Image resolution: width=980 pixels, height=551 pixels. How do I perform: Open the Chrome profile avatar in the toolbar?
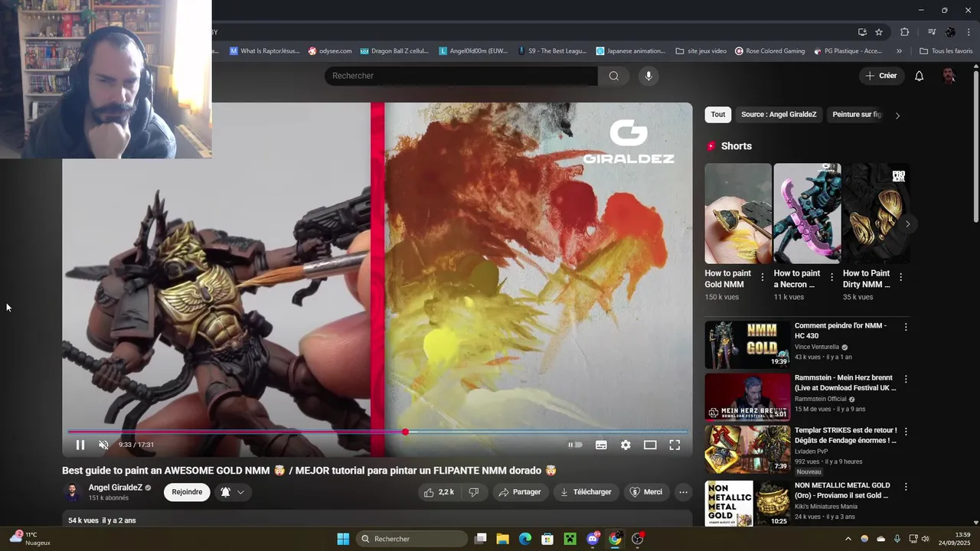pos(950,32)
